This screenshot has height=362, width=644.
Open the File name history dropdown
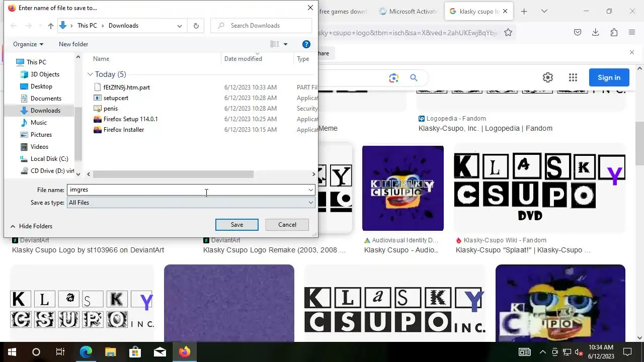311,190
